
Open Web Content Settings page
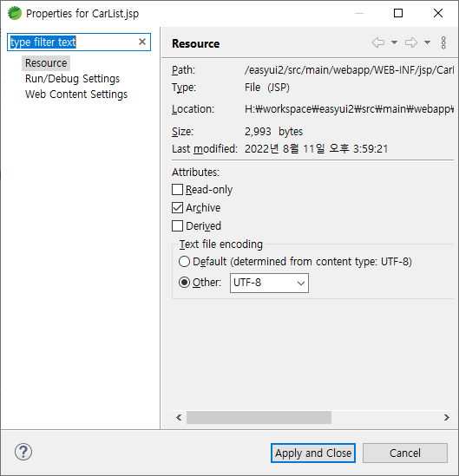pyautogui.click(x=76, y=95)
